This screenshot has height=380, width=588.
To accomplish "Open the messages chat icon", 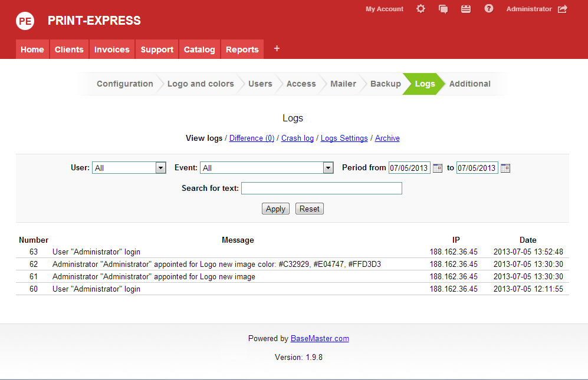I will tap(444, 9).
